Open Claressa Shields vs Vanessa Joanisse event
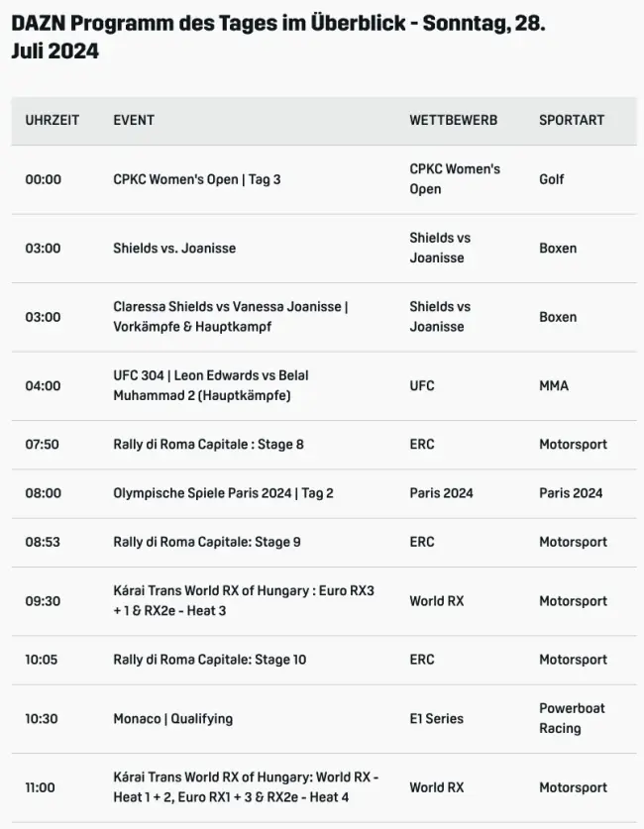Screen dimensions: 644x829 (x=230, y=317)
